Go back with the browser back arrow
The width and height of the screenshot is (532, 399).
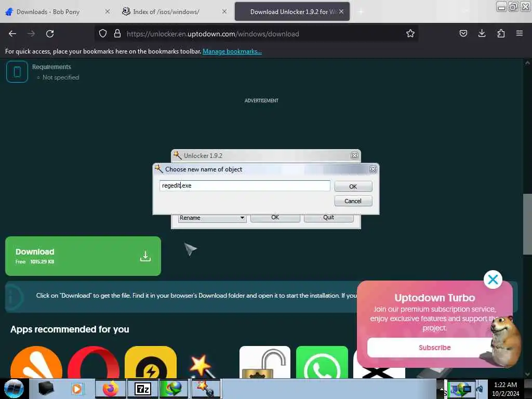[x=12, y=34]
